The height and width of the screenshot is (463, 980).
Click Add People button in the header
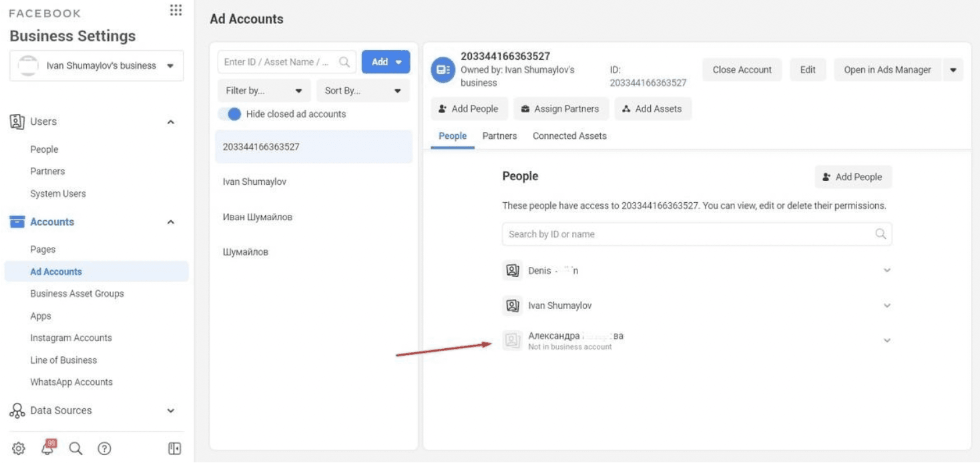click(469, 109)
